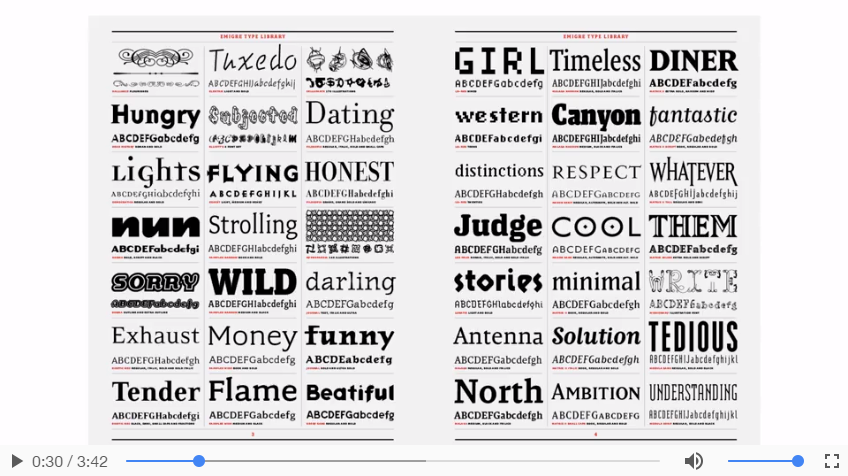Viewport: 848px width, 476px height.
Task: Click the rose illustrations font sample
Action: pyautogui.click(x=350, y=60)
